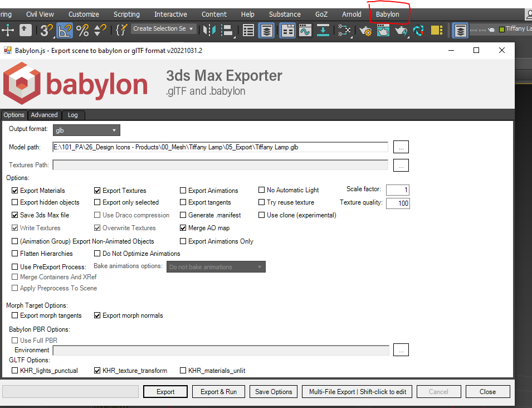
Task: Click the Mirror tool icon
Action: point(210,30)
